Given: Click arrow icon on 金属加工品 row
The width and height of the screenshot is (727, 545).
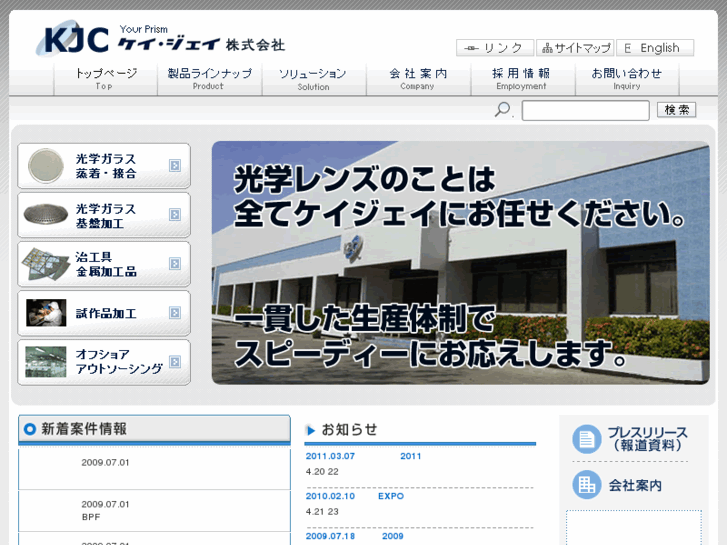Looking at the screenshot, I should coord(175,263).
